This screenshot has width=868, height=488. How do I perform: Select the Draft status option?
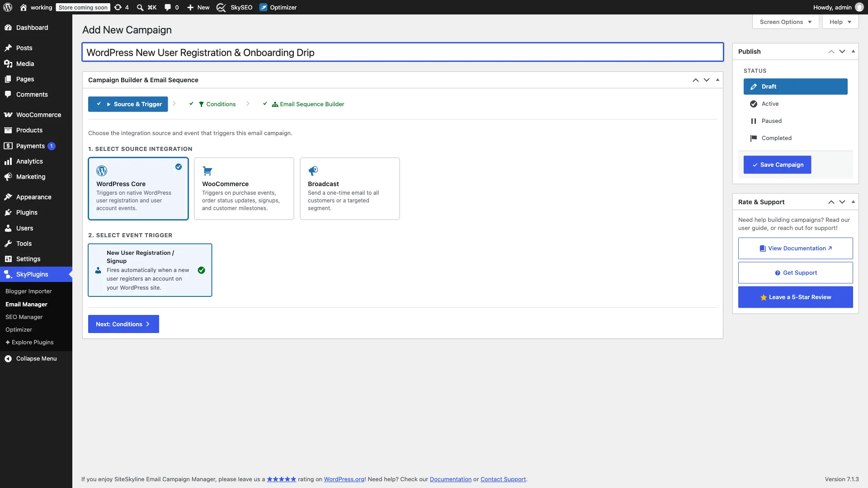click(796, 87)
